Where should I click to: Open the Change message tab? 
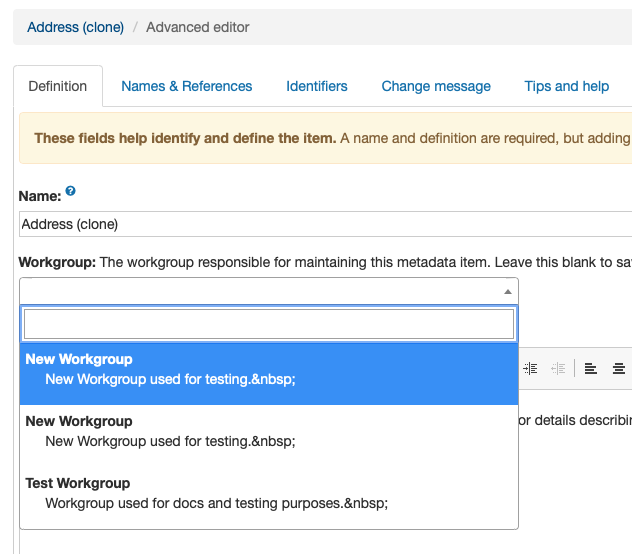point(436,86)
